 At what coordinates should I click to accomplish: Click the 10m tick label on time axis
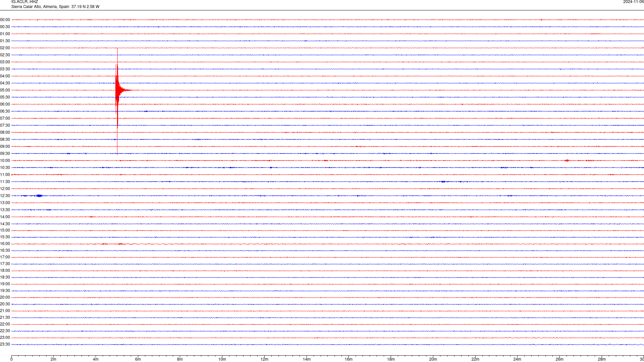[222, 359]
